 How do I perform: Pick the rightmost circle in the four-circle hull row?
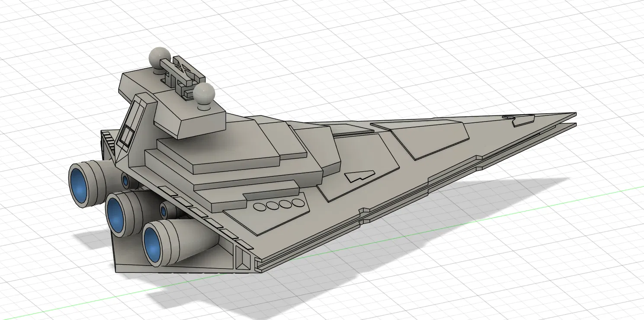(298, 202)
